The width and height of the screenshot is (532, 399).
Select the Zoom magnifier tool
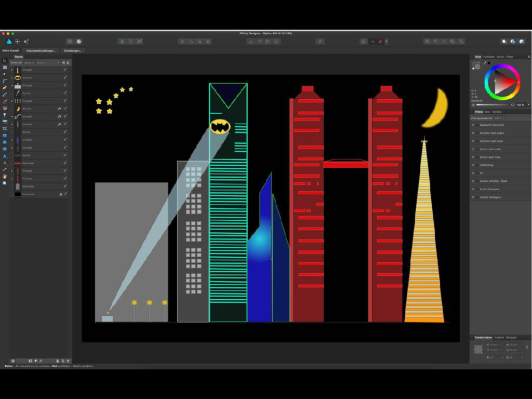(x=4, y=183)
